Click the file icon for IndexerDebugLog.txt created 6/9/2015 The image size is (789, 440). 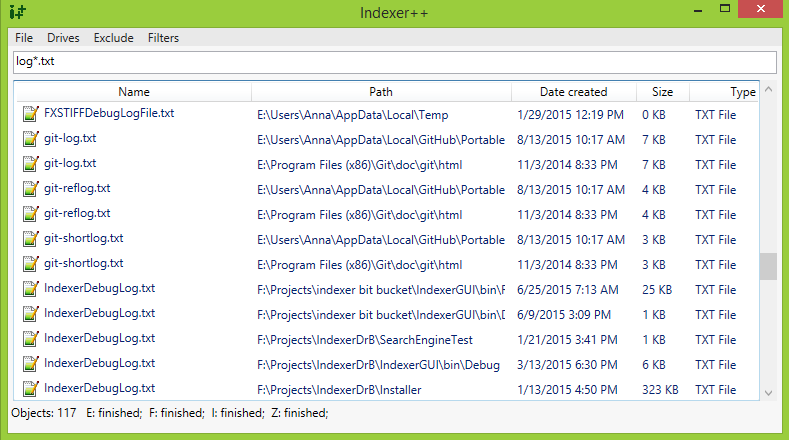click(31, 314)
